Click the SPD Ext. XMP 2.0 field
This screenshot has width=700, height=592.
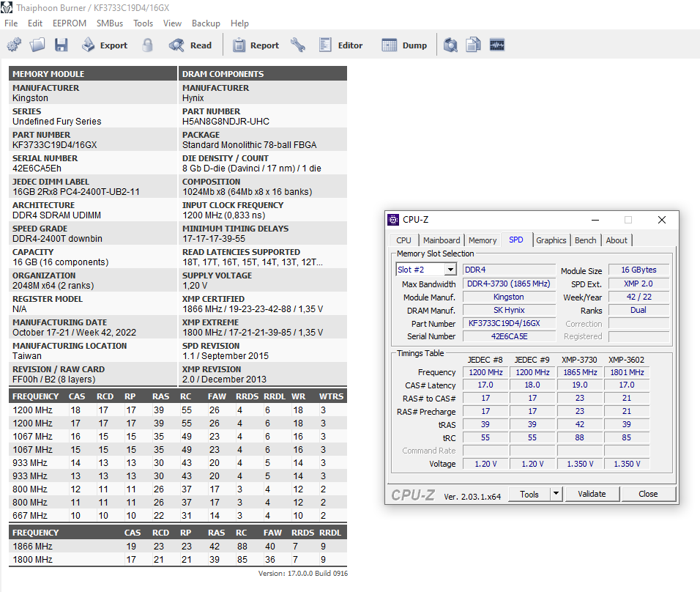[638, 284]
